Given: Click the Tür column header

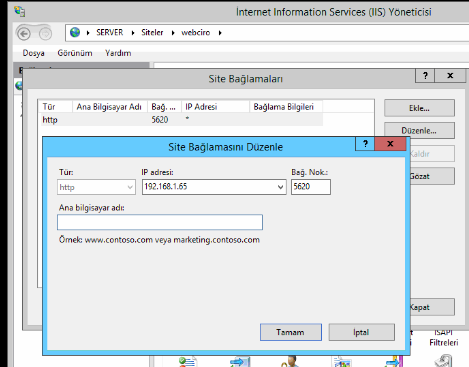Looking at the screenshot, I should pyautogui.click(x=55, y=107).
